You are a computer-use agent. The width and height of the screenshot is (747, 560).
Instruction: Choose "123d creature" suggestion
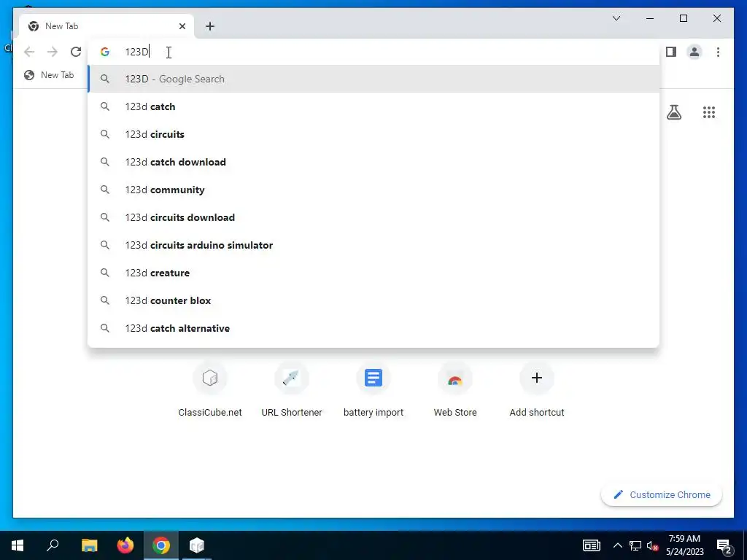pyautogui.click(x=374, y=273)
